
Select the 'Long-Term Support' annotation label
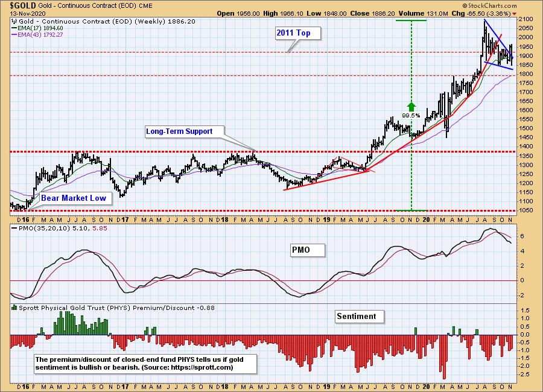[x=185, y=131]
